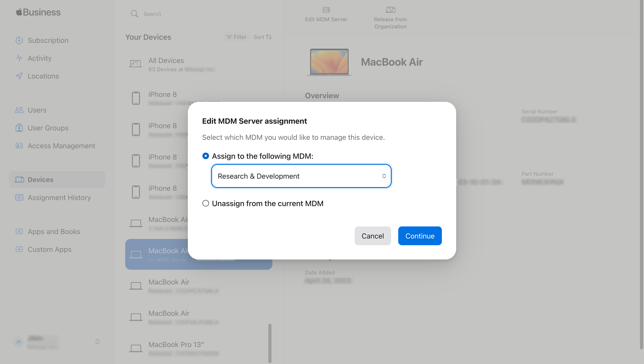644x364 pixels.
Task: Click the Sort arrows icon
Action: (x=269, y=37)
